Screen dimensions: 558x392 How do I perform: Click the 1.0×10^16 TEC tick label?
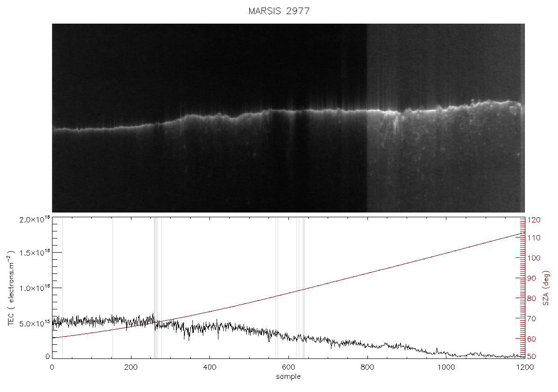(35, 288)
